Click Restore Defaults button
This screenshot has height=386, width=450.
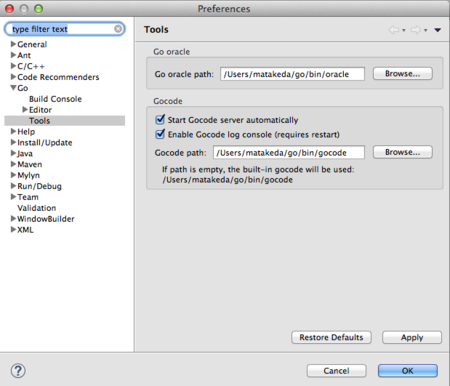pos(331,337)
